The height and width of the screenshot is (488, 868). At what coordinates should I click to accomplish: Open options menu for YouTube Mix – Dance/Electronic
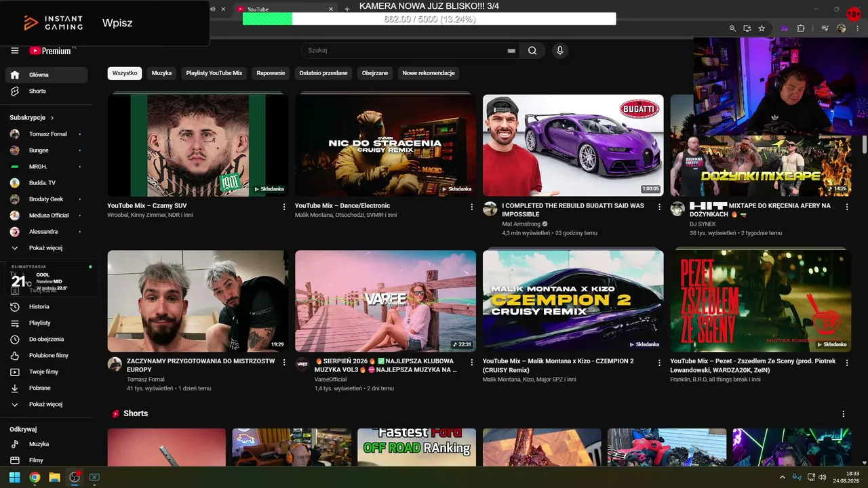[x=472, y=207]
